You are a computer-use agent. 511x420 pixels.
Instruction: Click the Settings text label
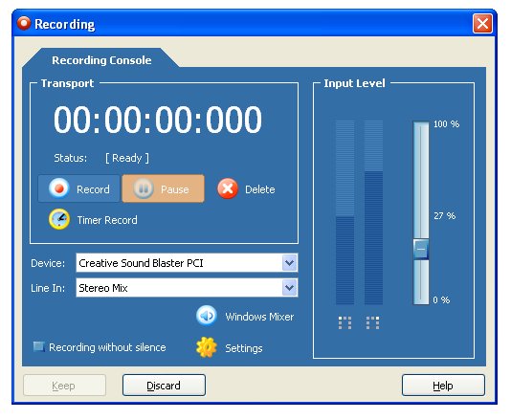coord(244,348)
